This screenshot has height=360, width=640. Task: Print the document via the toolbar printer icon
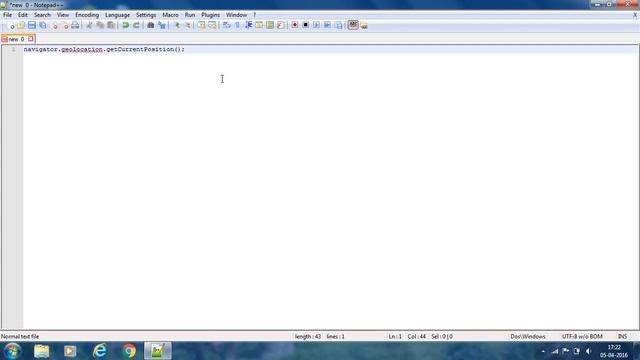(x=75, y=25)
